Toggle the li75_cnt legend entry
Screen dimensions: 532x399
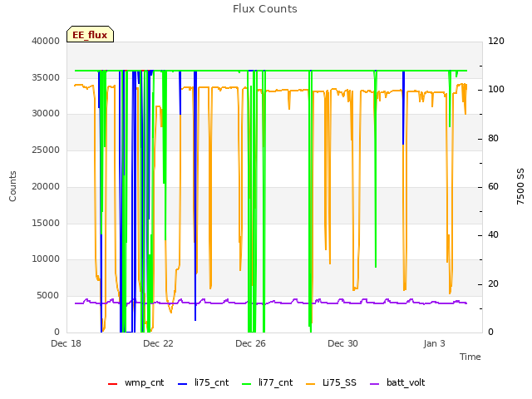pos(203,382)
